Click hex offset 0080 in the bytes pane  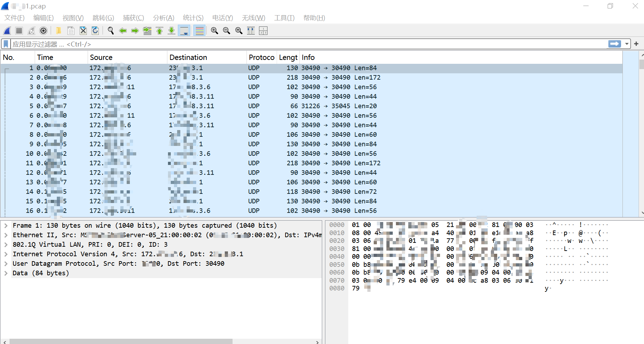(x=337, y=288)
